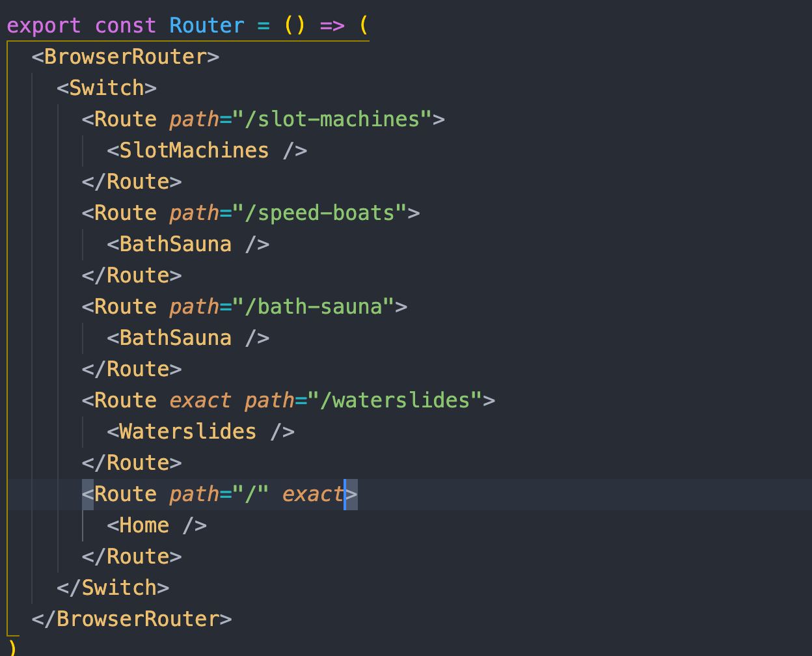Viewport: 812px width, 656px height.
Task: Click closing Route tag after Home
Action: [x=132, y=556]
